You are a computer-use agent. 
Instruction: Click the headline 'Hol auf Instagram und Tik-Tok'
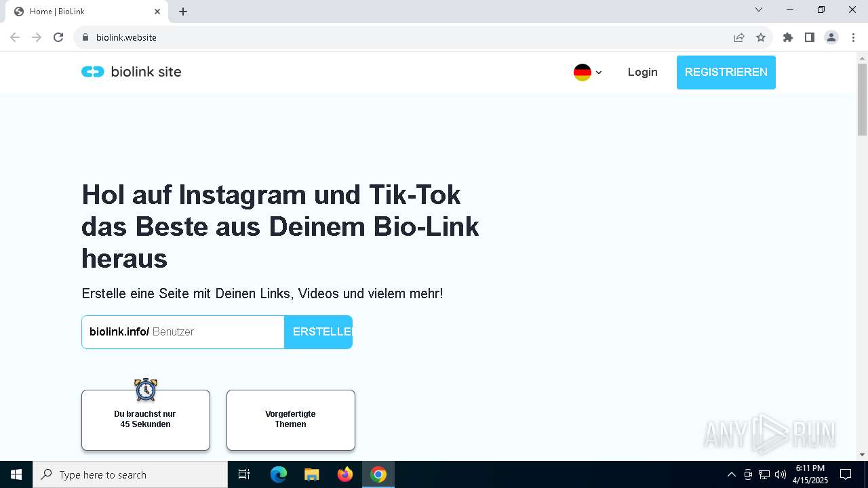pyautogui.click(x=271, y=195)
